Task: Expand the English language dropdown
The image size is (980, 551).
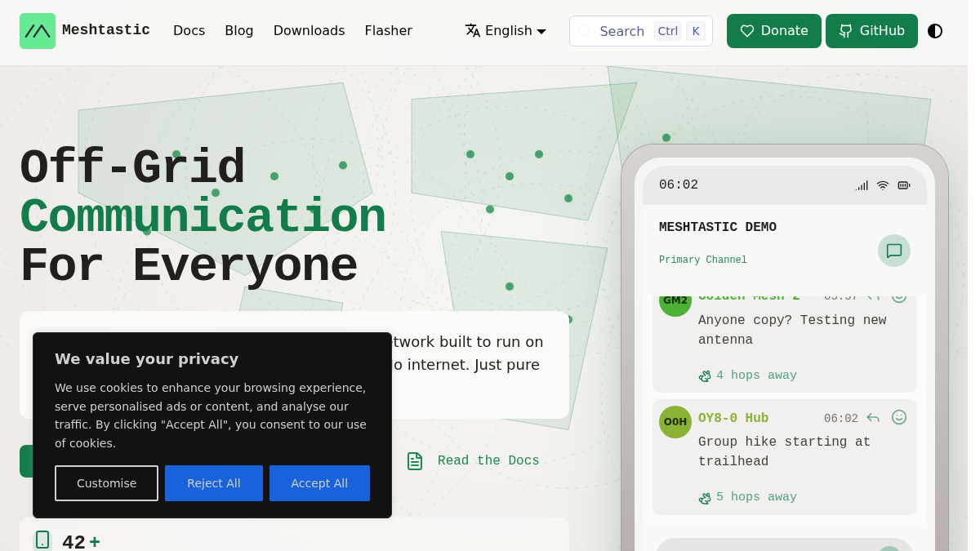Action: click(506, 31)
